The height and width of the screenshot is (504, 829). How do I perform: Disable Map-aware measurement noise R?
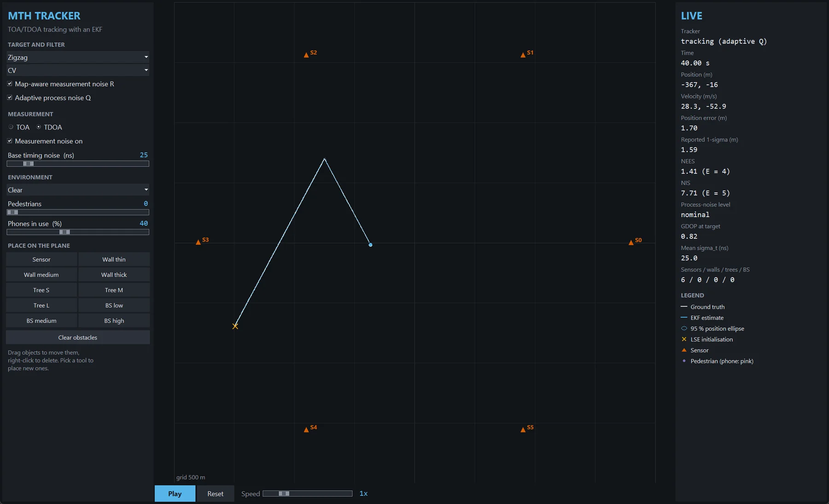coord(10,84)
